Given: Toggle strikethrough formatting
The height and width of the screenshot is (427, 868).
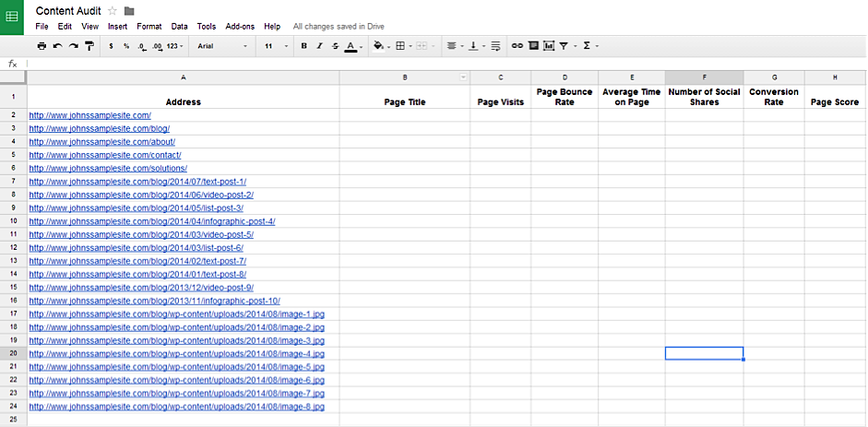Looking at the screenshot, I should click(334, 45).
